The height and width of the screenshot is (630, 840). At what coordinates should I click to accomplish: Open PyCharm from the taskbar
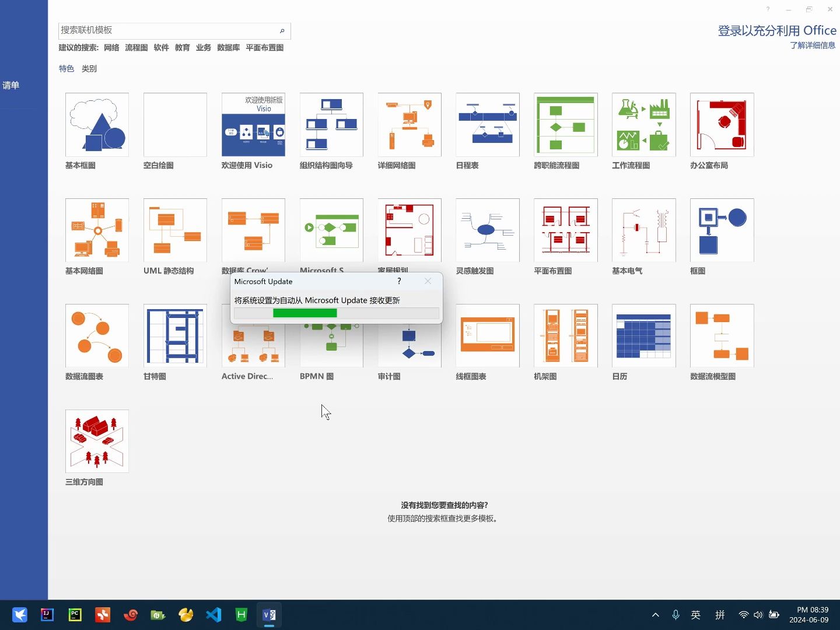[x=75, y=615]
